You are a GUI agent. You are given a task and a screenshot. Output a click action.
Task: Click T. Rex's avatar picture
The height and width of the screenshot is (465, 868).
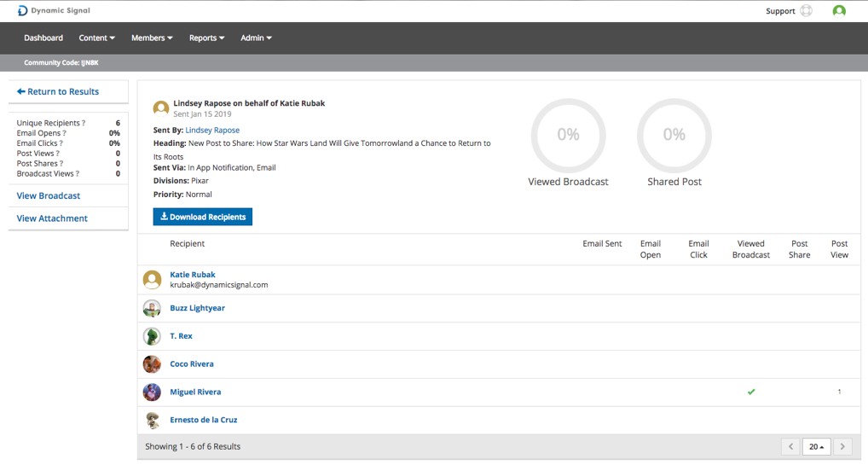153,336
